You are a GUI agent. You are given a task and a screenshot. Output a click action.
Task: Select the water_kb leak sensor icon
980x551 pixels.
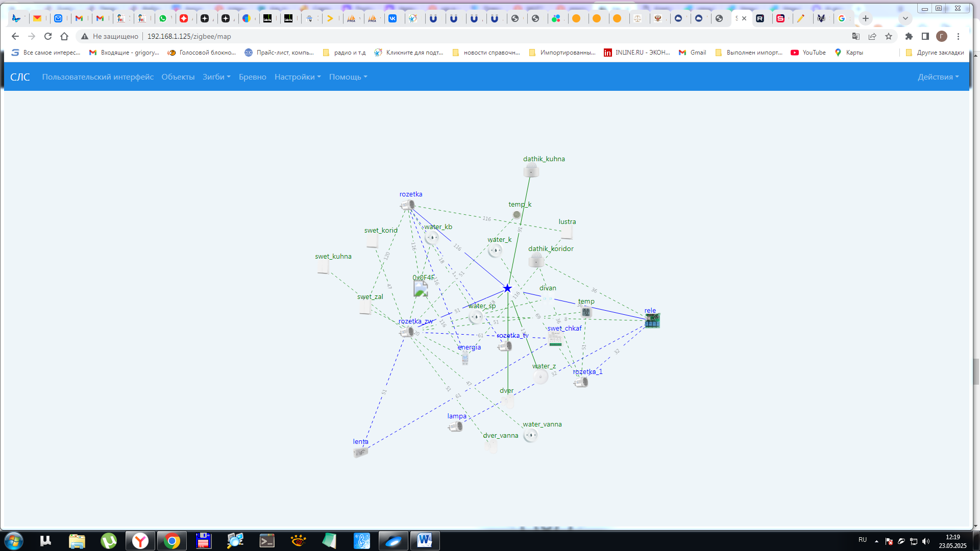(432, 237)
